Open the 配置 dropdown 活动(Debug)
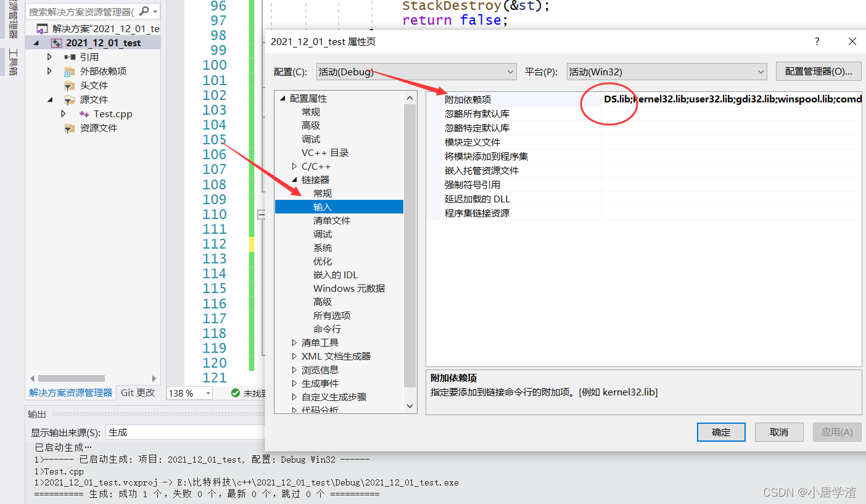The height and width of the screenshot is (504, 866). coord(416,72)
